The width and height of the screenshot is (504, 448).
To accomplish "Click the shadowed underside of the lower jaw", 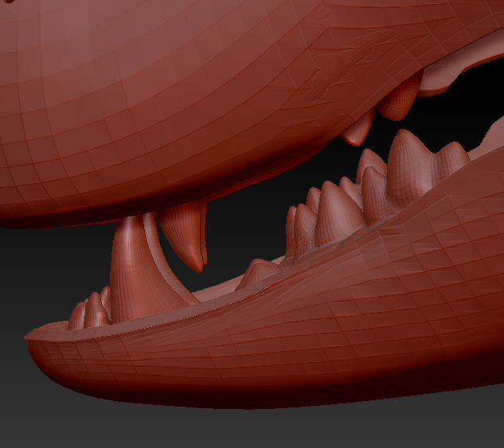I will click(x=199, y=390).
